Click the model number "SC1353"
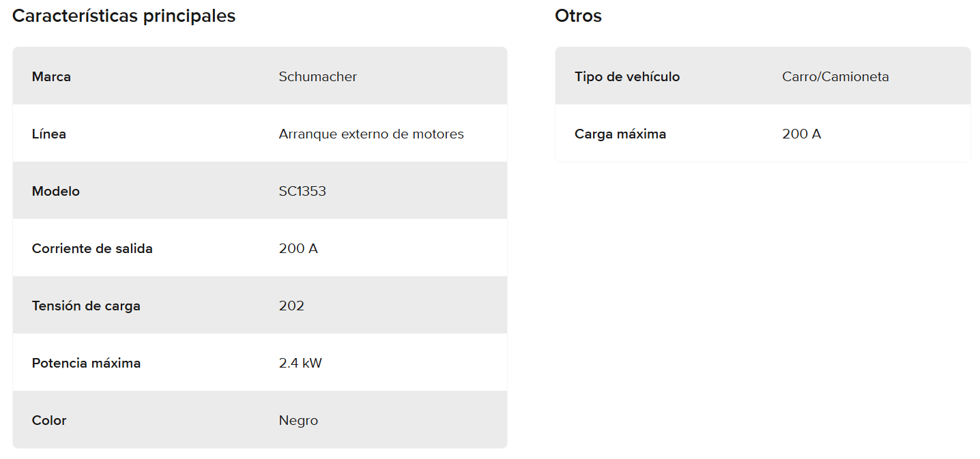Viewport: 980px width, 459px height. point(302,191)
